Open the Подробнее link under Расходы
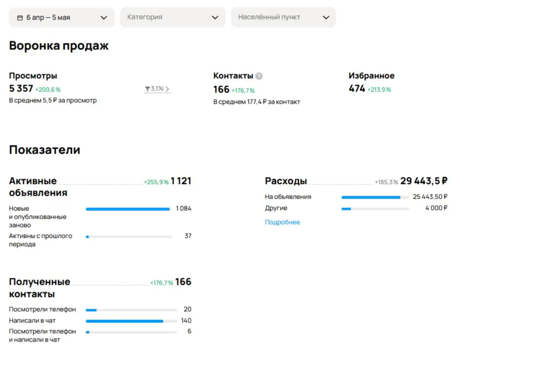This screenshot has width=539, height=392. [282, 222]
